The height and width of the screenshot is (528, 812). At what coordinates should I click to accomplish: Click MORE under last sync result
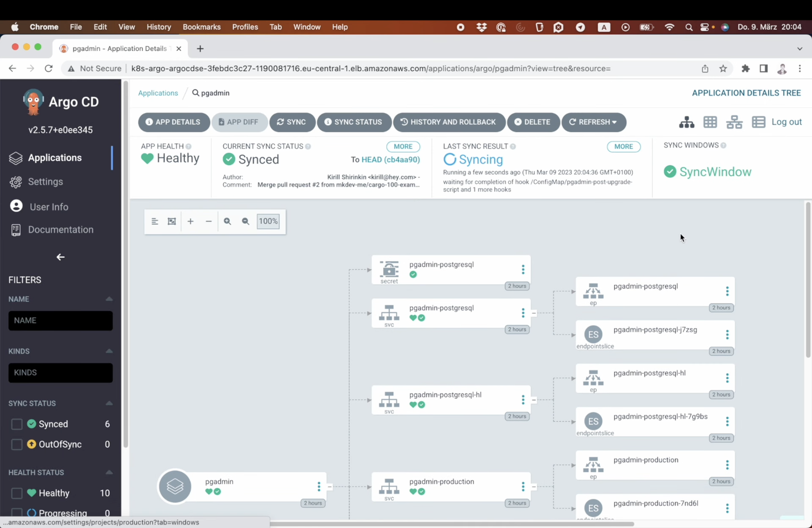(624, 146)
